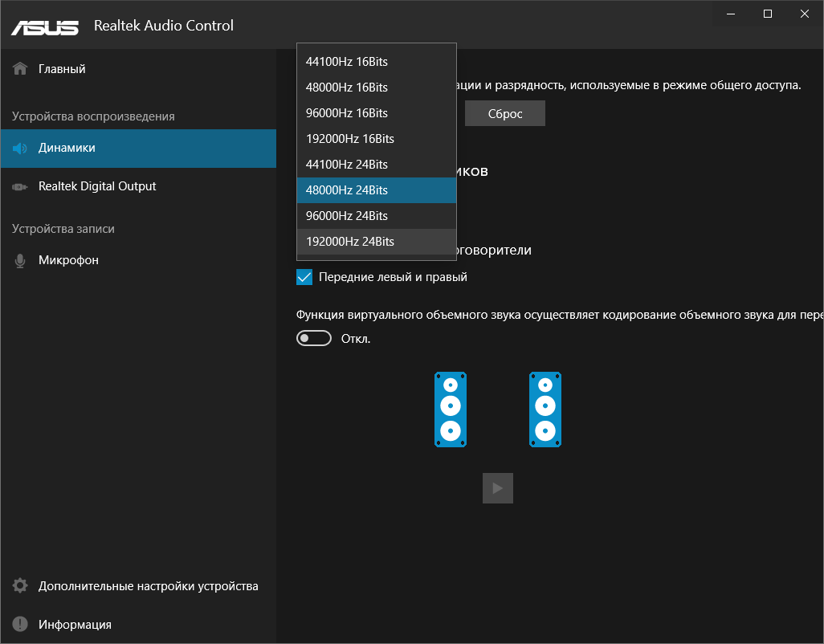Click the Динамики speaker icon
Viewport: 824px width, 644px height.
coord(21,149)
